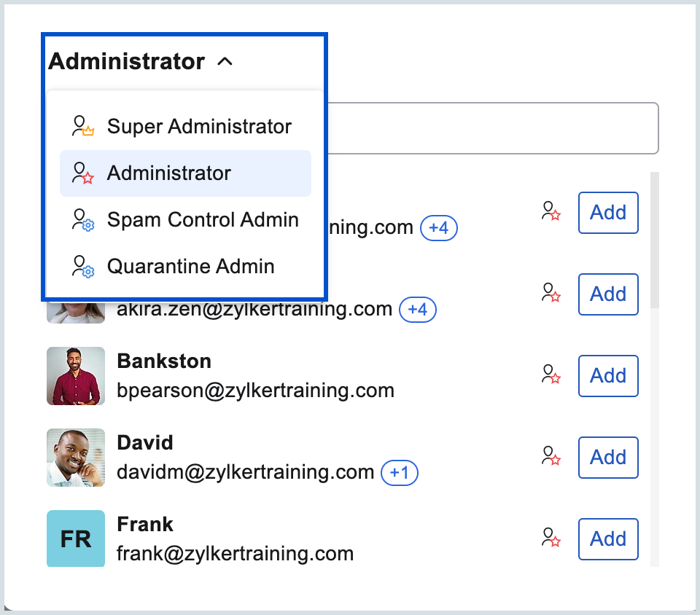Click the admin role icon beside Frank
Viewport: 700px width, 615px height.
tap(551, 538)
